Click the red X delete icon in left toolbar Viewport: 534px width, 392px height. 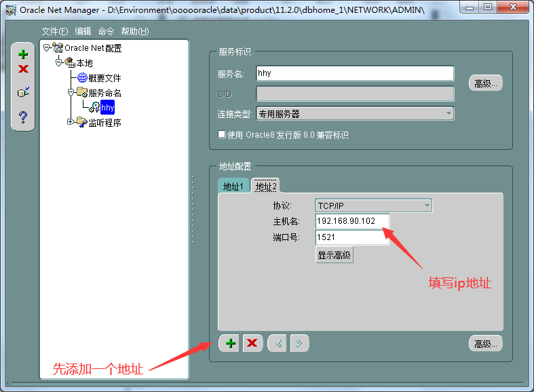click(23, 68)
